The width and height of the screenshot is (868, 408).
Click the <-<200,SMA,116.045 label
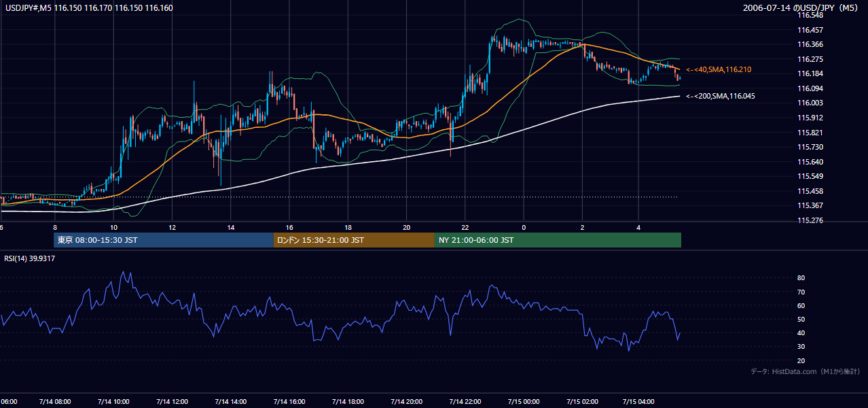tap(721, 96)
